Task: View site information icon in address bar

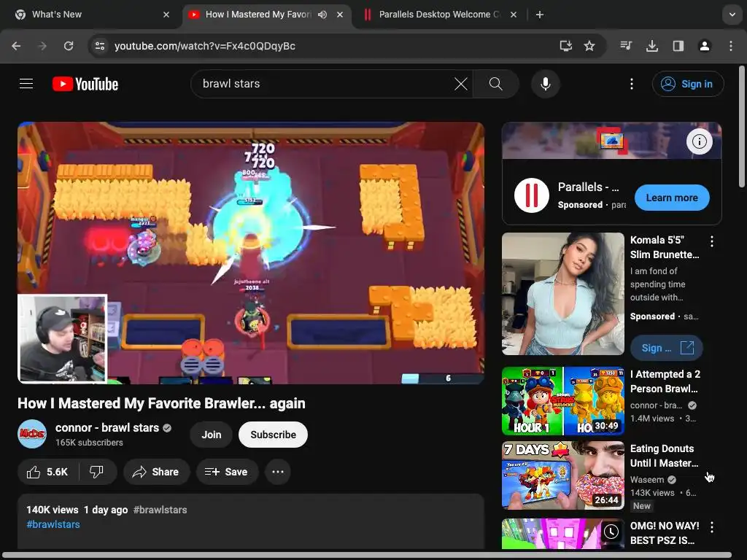Action: tap(100, 46)
